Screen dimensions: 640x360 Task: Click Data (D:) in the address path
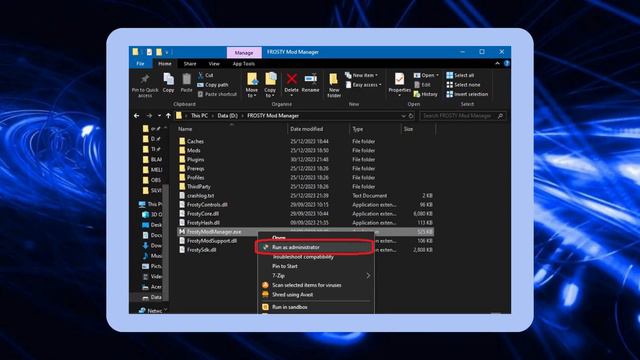click(227, 116)
